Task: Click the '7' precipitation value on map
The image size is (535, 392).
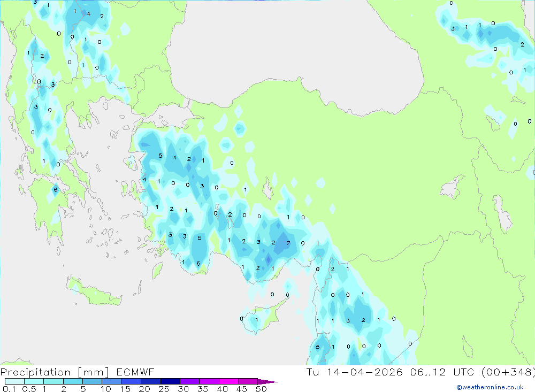Action: [288, 243]
